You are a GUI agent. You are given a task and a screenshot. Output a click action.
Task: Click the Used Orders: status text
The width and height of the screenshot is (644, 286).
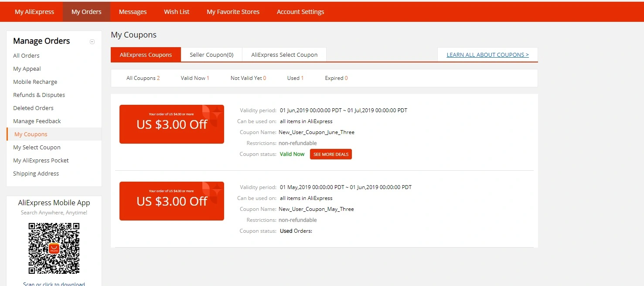click(x=296, y=231)
